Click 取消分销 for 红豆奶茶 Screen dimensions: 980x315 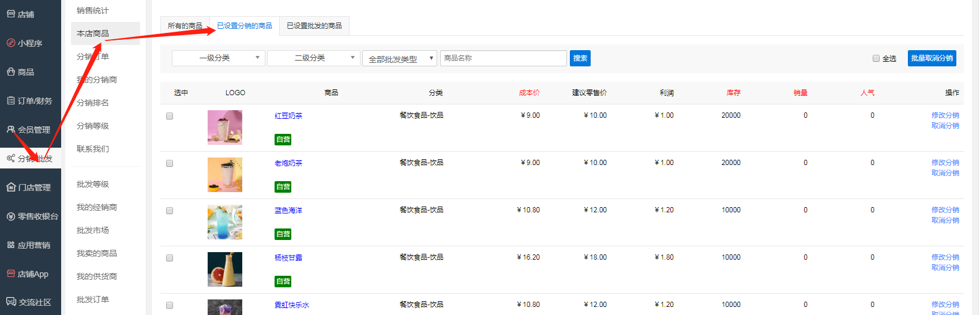tap(945, 126)
